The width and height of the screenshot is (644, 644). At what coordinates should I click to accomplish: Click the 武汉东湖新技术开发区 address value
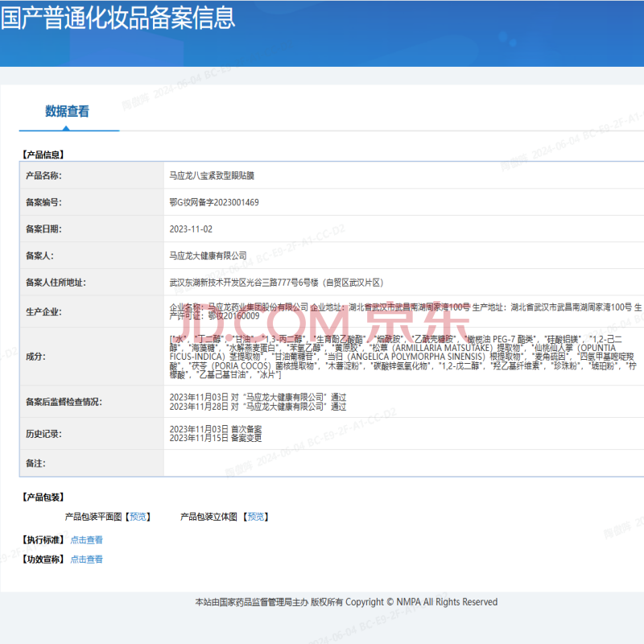click(x=275, y=283)
